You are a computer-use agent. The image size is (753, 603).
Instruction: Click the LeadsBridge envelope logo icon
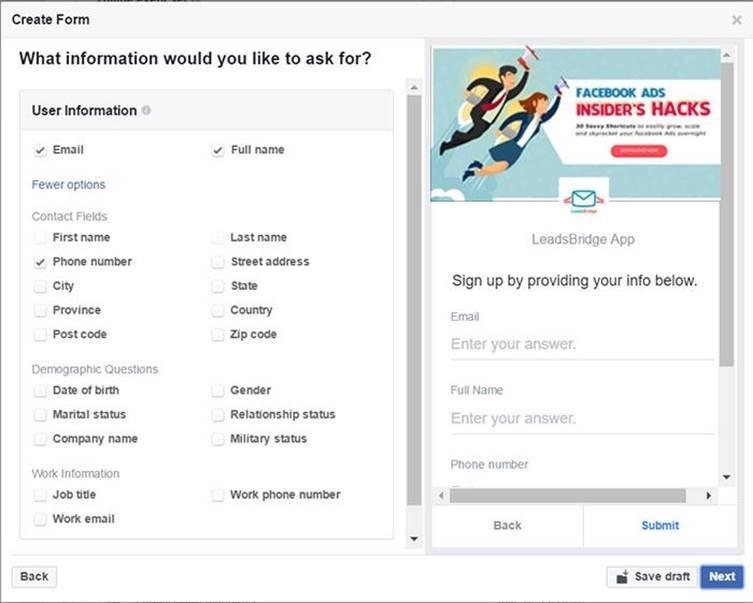pyautogui.click(x=584, y=198)
